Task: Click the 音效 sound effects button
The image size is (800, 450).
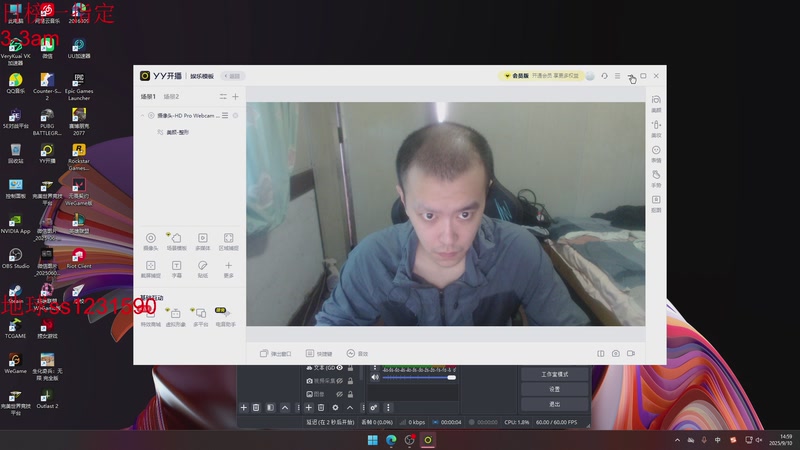Action: click(357, 354)
